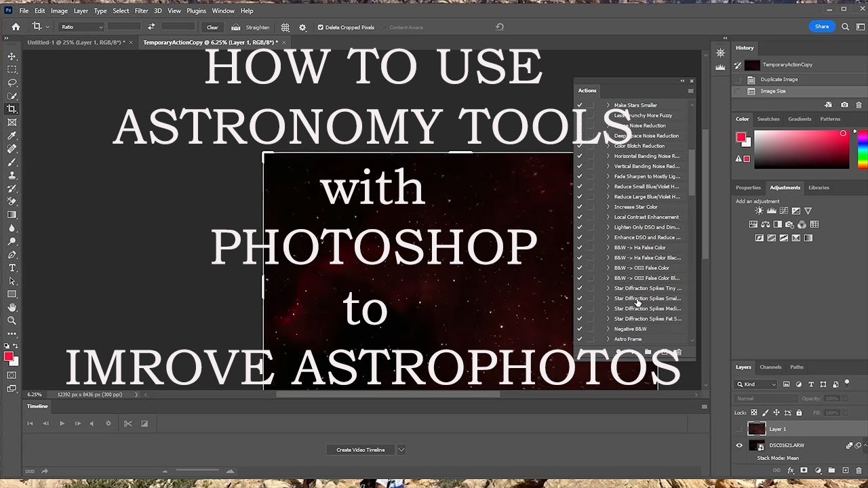Select the Pen tool
Image resolution: width=868 pixels, height=488 pixels.
tap(12, 255)
